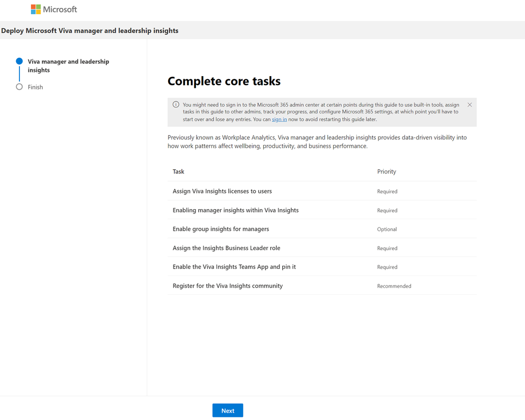This screenshot has width=525, height=420.
Task: Click Required for Enabling manager insights row
Action: coord(387,210)
